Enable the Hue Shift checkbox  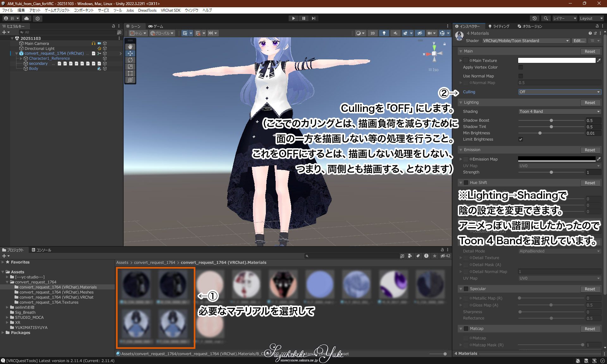tap(466, 183)
